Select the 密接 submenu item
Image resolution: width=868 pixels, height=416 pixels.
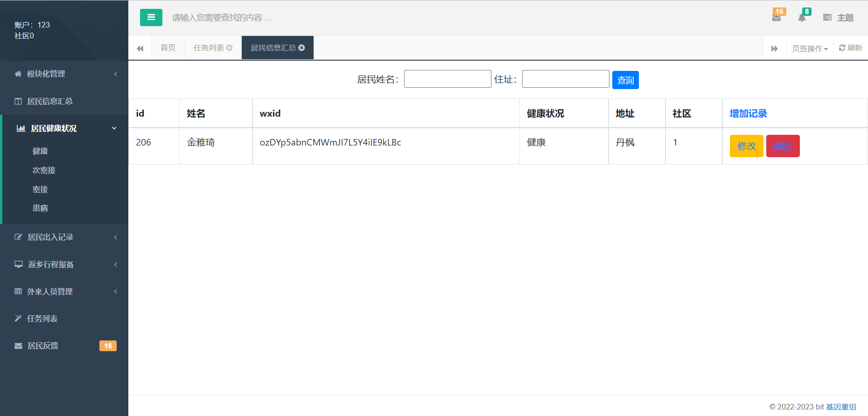coord(40,189)
